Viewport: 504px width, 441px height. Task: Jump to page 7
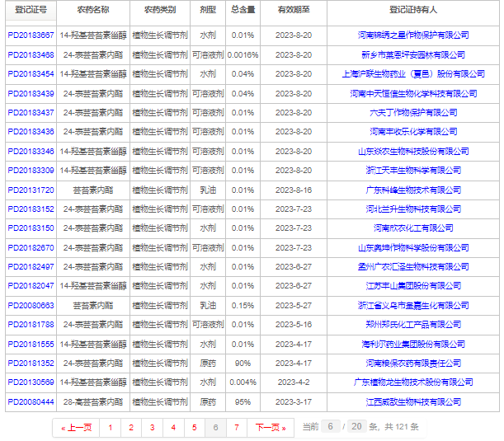pos(237,428)
